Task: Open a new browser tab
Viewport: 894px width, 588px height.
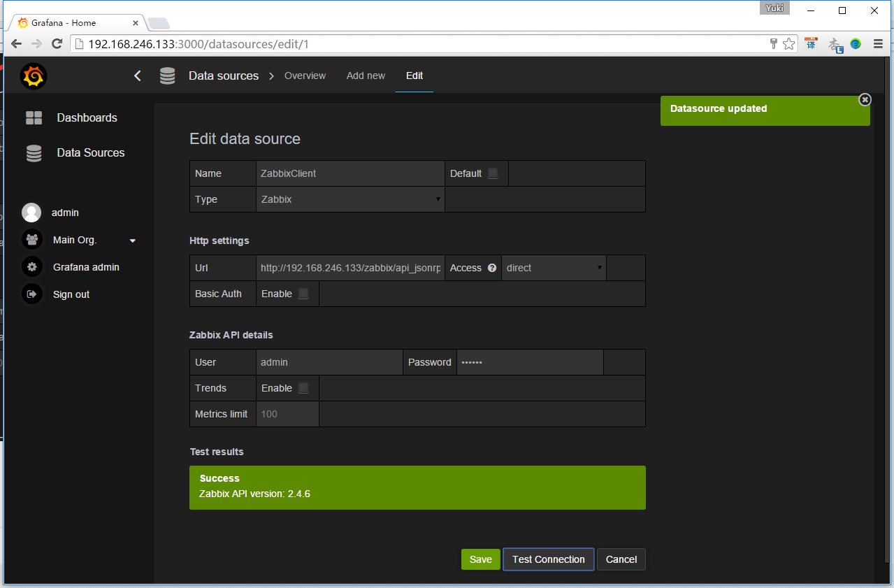Action: (158, 23)
